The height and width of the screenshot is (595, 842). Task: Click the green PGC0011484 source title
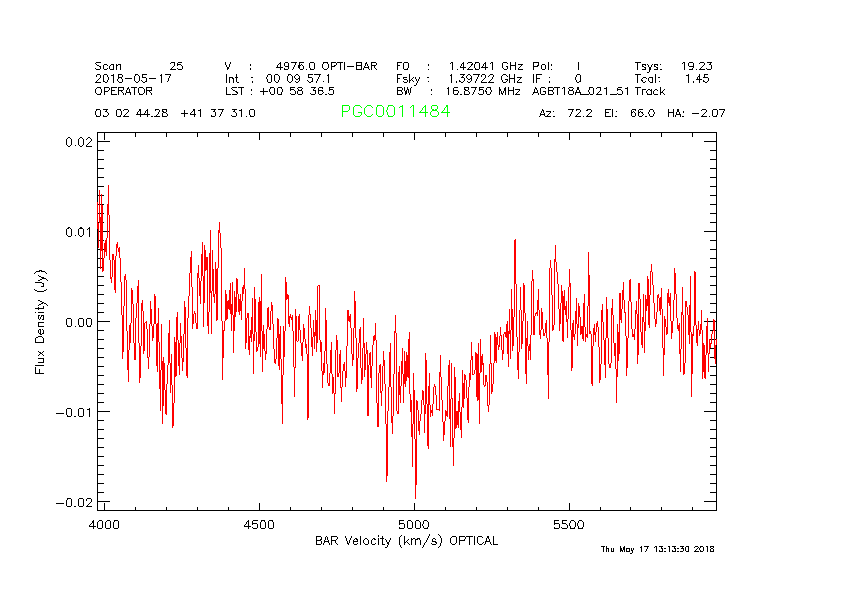click(395, 112)
